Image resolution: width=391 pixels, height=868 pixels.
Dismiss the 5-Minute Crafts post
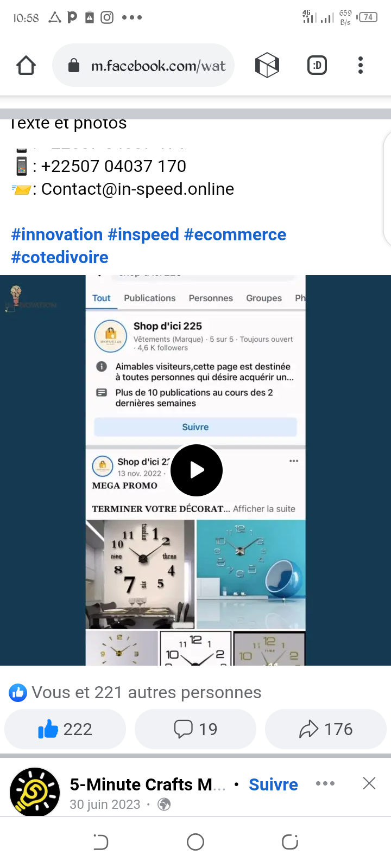point(369,783)
